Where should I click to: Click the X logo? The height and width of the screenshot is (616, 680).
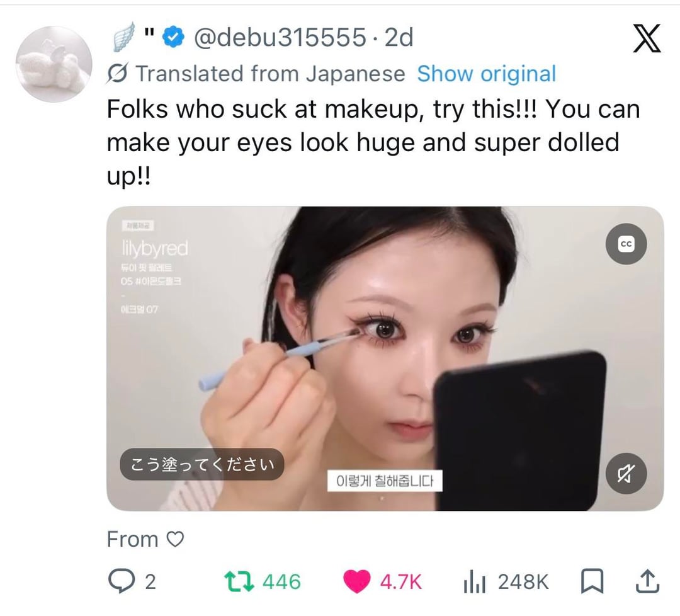[647, 38]
